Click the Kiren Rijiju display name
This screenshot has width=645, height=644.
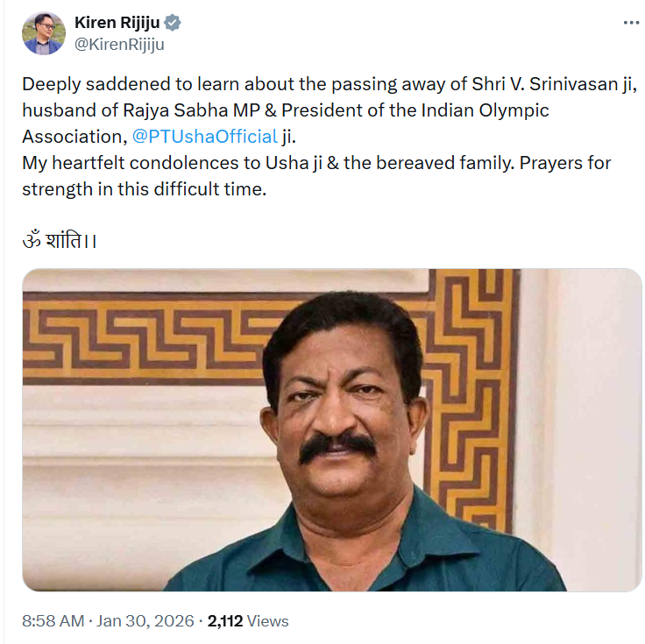(x=117, y=24)
